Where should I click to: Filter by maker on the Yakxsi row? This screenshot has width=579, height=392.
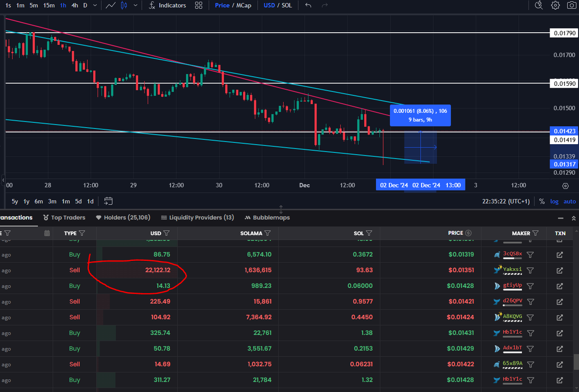530,270
